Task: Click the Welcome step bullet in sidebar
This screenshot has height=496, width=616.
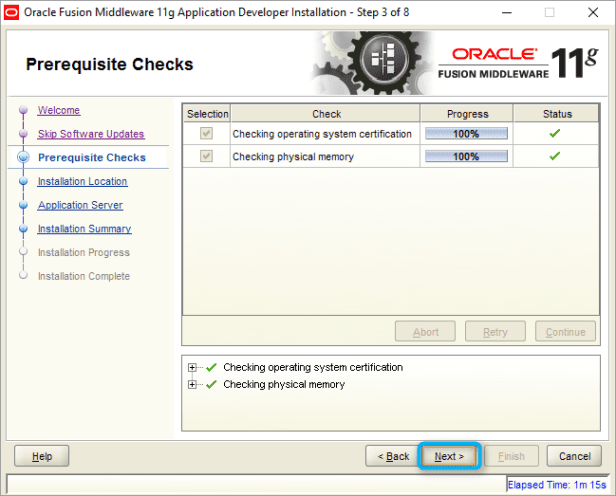Action: coord(24,109)
